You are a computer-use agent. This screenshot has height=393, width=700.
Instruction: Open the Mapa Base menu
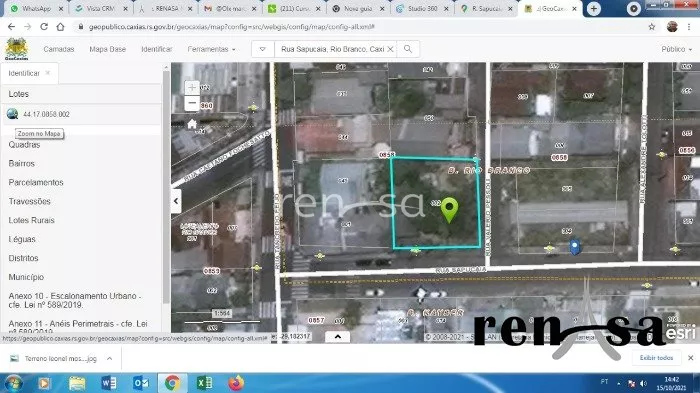pos(108,49)
